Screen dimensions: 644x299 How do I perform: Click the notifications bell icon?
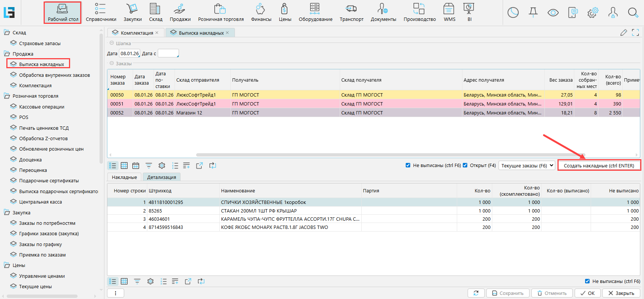point(533,13)
